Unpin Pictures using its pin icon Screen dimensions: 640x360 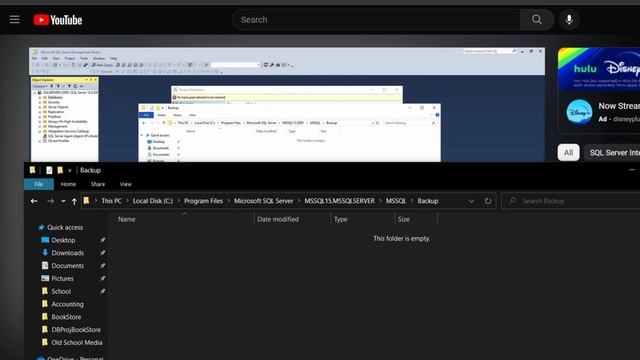[103, 278]
